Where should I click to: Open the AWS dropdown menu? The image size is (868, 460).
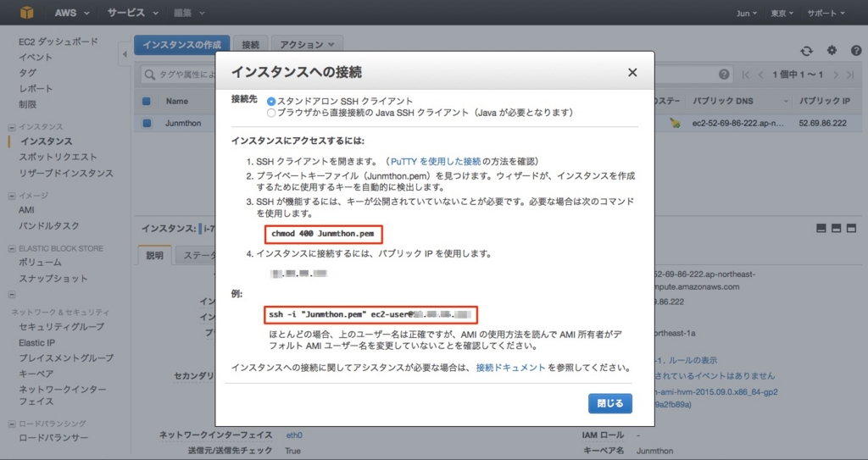click(71, 13)
